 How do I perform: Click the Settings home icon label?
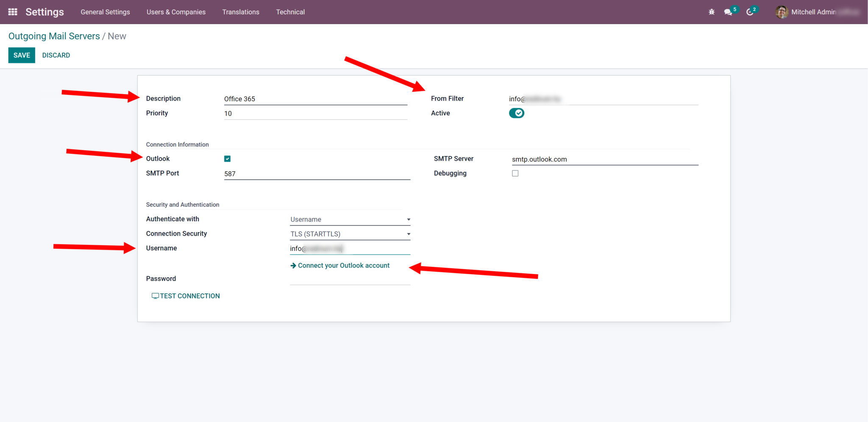(45, 12)
